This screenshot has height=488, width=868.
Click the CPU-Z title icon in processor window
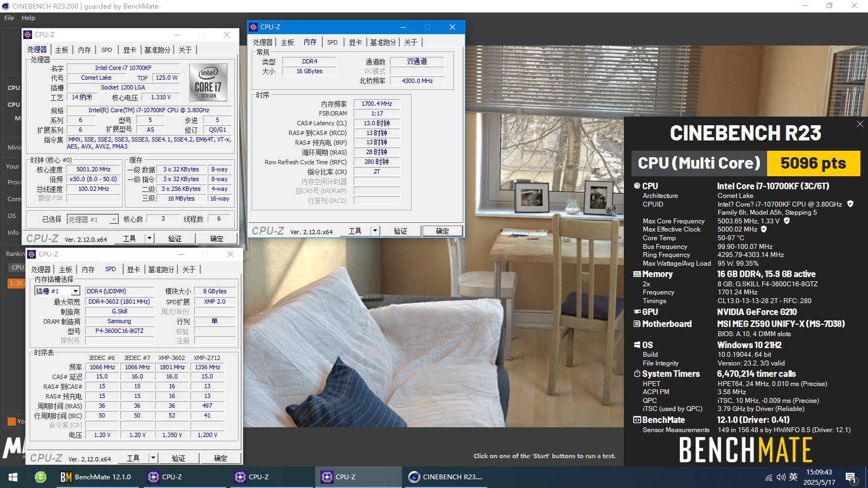(x=28, y=35)
